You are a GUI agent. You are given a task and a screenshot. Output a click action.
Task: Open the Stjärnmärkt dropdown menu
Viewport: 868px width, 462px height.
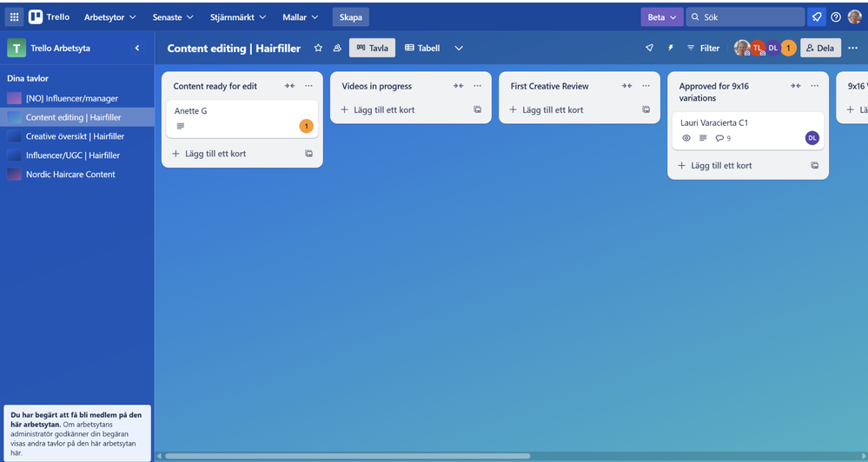[x=238, y=17]
